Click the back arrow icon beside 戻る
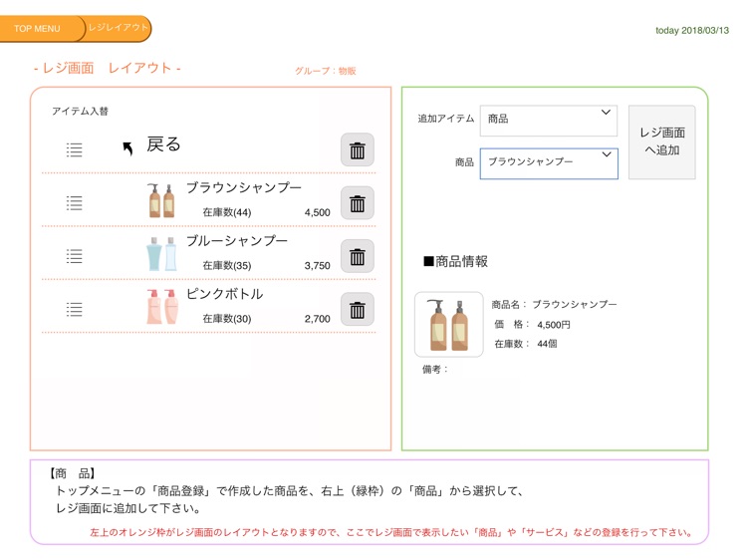 [127, 148]
